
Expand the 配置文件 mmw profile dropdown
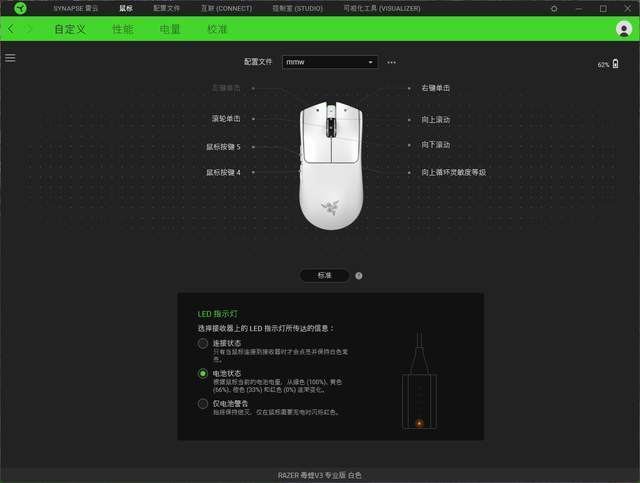click(330, 62)
